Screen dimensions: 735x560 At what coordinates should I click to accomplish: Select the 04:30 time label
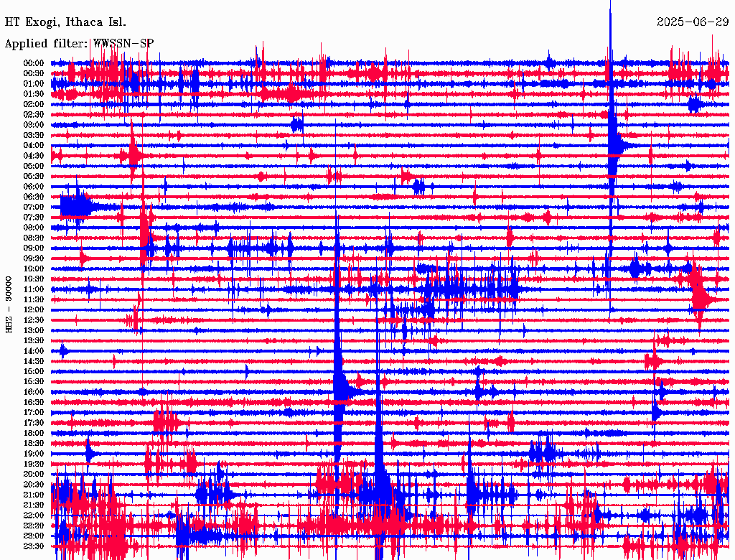tap(34, 156)
